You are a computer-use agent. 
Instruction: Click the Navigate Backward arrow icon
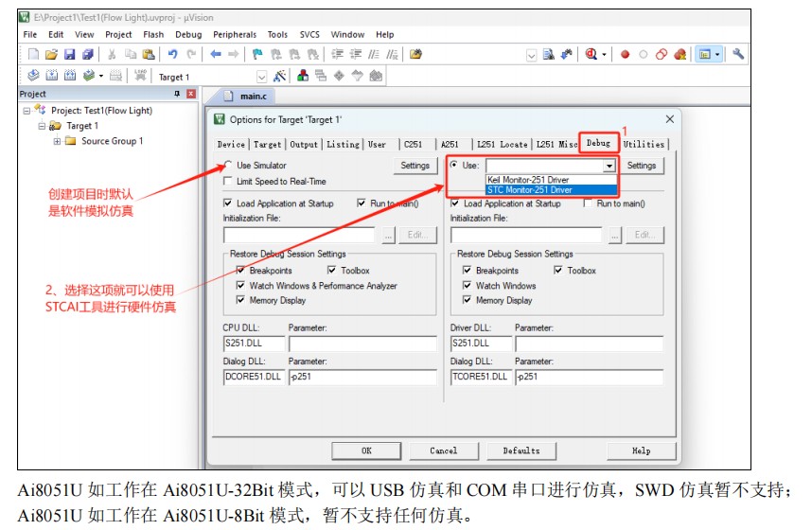pyautogui.click(x=216, y=55)
